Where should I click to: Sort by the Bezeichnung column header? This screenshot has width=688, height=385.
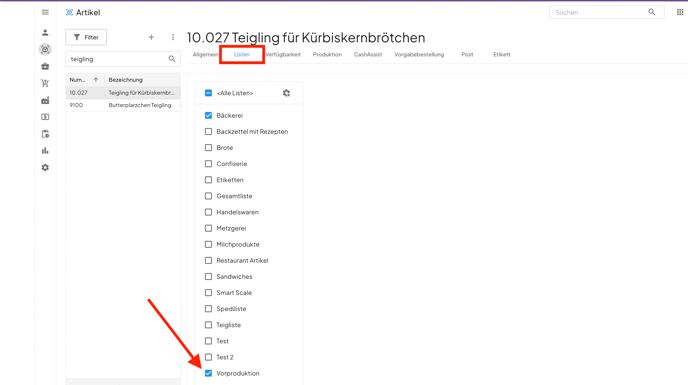tap(125, 80)
